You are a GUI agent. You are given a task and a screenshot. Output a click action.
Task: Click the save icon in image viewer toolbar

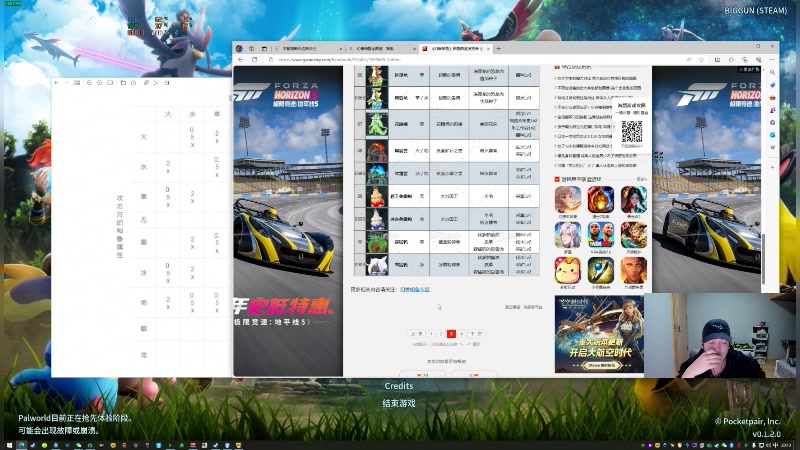click(167, 83)
